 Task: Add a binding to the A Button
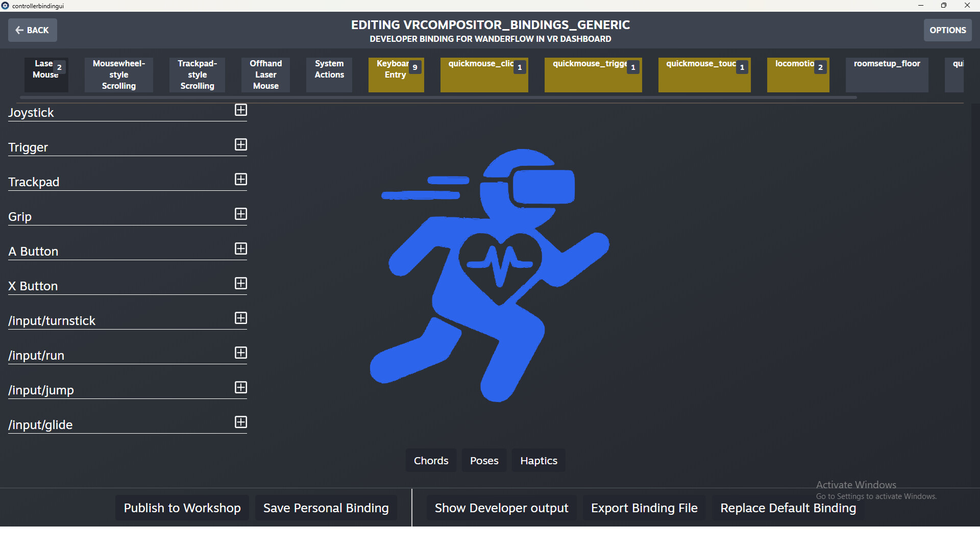click(x=240, y=248)
